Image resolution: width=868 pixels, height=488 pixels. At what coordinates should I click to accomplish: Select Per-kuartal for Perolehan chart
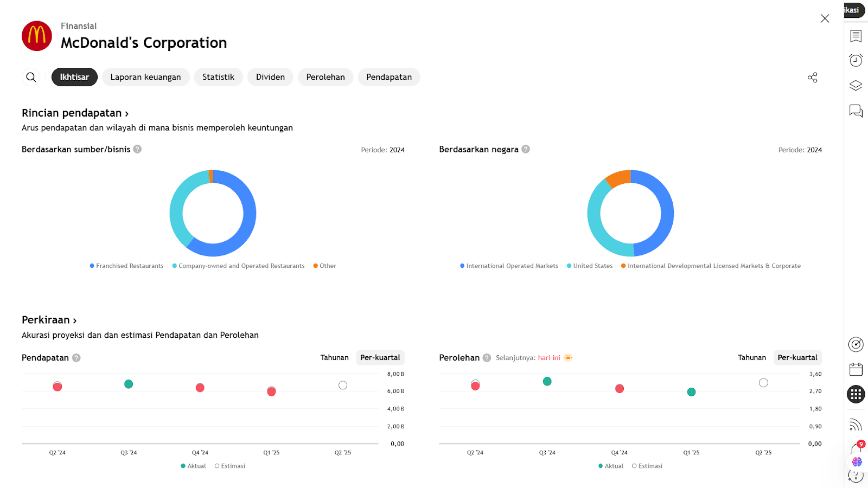797,358
